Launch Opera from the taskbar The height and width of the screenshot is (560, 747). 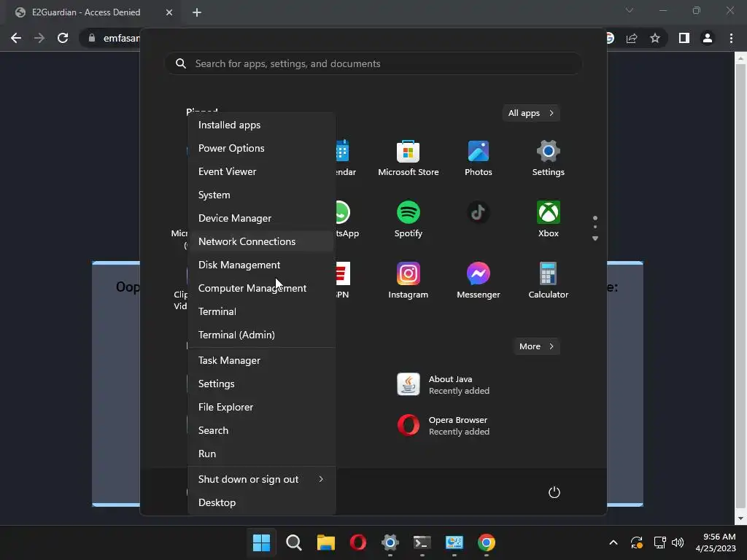[x=357, y=542]
